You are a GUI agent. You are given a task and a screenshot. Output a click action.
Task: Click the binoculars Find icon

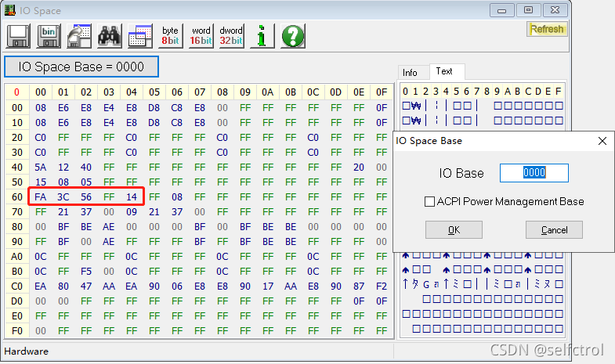pos(110,36)
